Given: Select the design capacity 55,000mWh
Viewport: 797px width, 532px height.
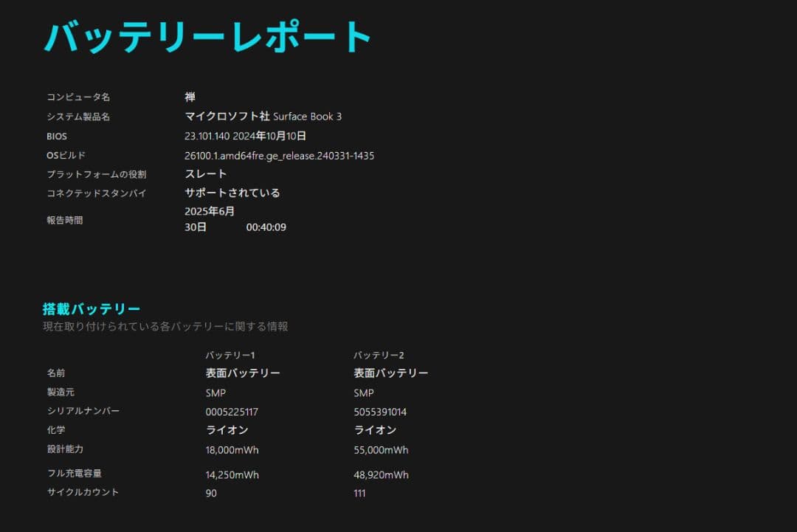Looking at the screenshot, I should click(380, 449).
